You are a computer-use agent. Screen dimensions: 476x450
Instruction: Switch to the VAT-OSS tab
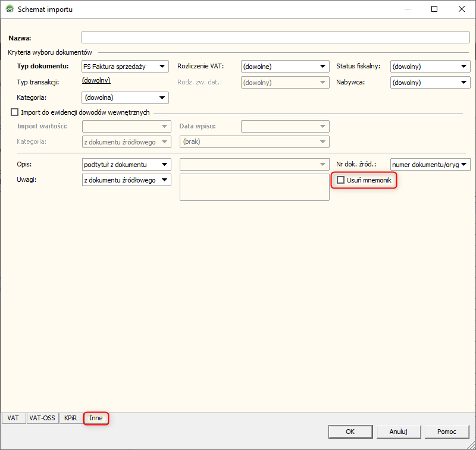[x=42, y=418]
